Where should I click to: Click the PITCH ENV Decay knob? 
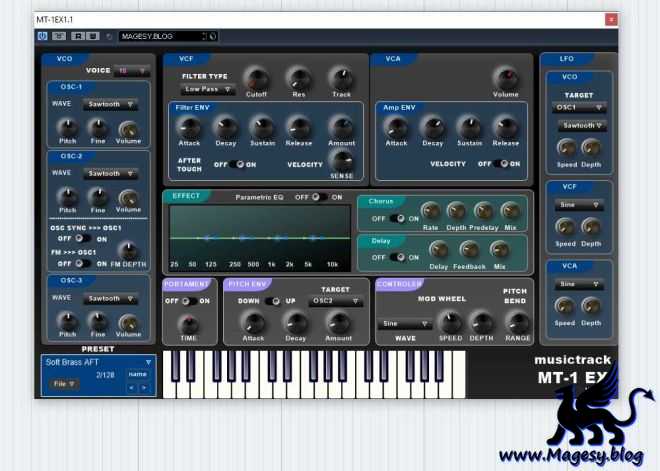[x=296, y=322]
